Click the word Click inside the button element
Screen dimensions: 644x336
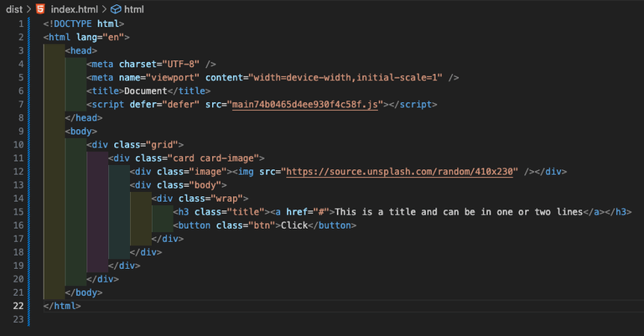pyautogui.click(x=294, y=225)
